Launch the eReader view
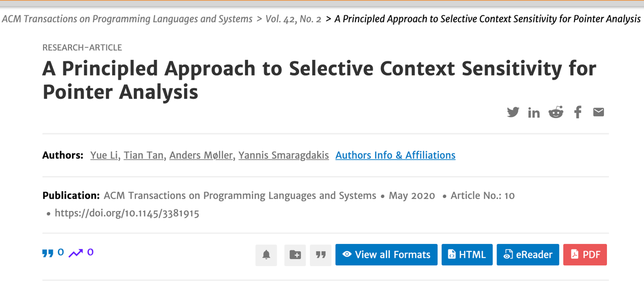Viewport: 644px width, 285px height. pos(528,255)
